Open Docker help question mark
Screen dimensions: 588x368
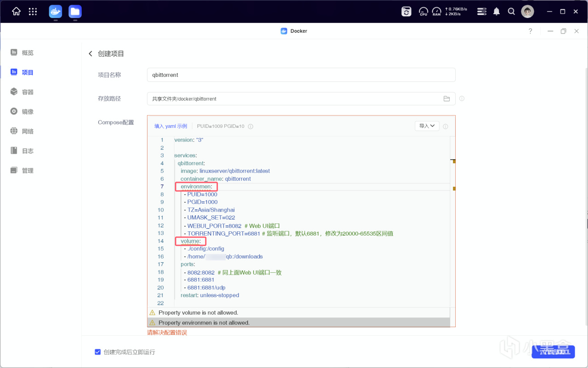pos(531,31)
